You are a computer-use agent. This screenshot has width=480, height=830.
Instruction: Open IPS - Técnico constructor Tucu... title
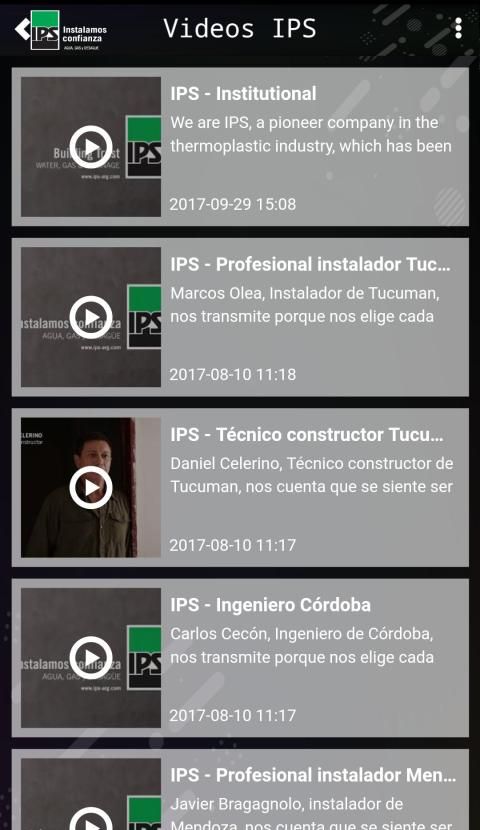307,435
